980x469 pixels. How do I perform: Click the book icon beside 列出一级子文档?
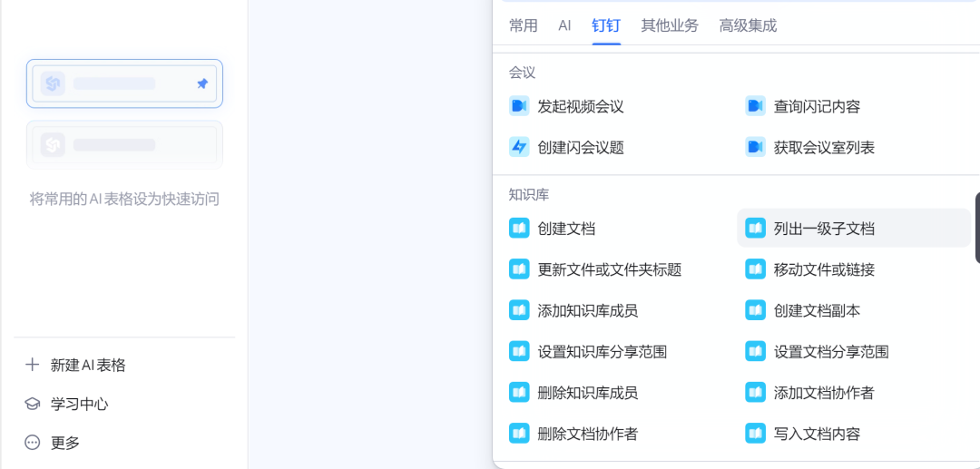[x=755, y=229]
